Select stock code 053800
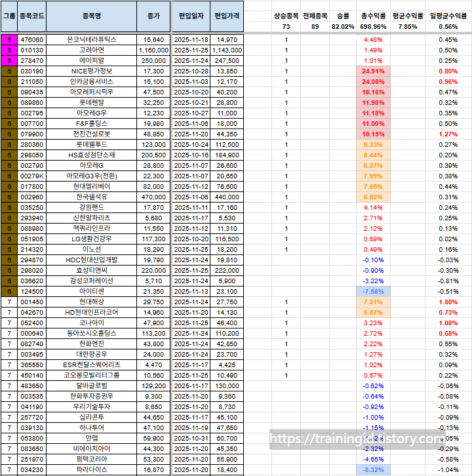The height and width of the screenshot is (476, 472). click(x=32, y=439)
